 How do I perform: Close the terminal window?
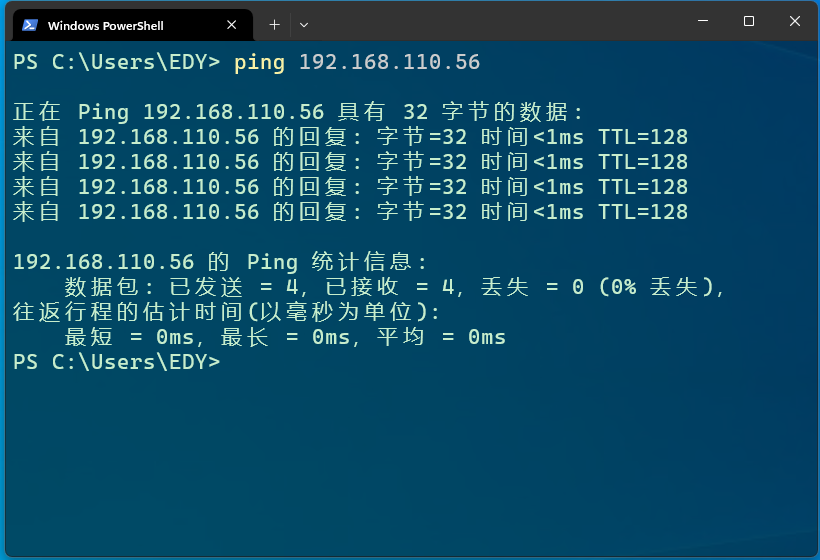[x=795, y=21]
